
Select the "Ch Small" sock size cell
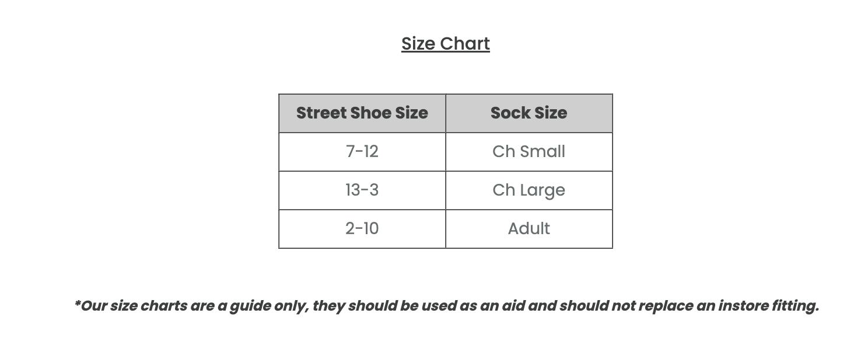tap(528, 152)
